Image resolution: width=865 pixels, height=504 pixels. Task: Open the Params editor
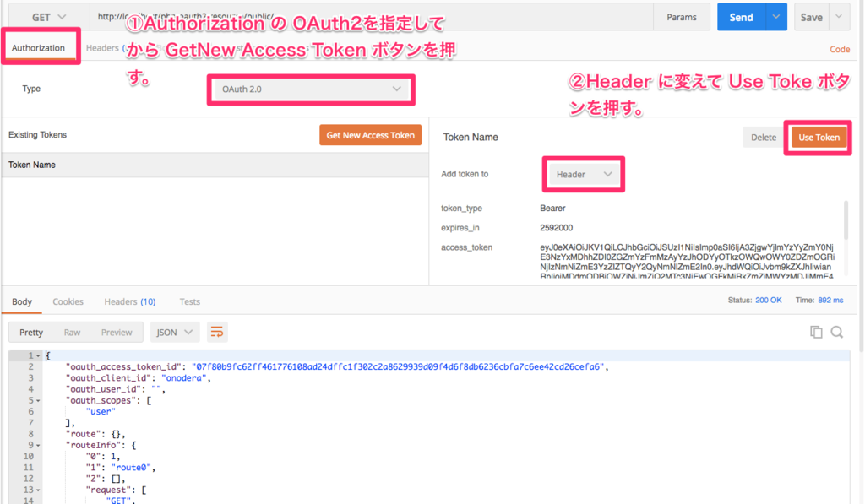point(682,17)
